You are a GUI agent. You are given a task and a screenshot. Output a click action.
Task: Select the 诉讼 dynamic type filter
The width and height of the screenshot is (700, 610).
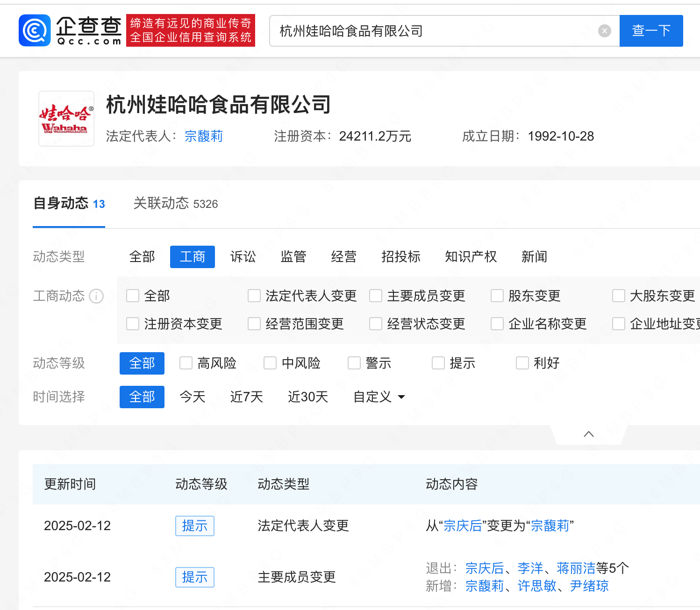(243, 257)
